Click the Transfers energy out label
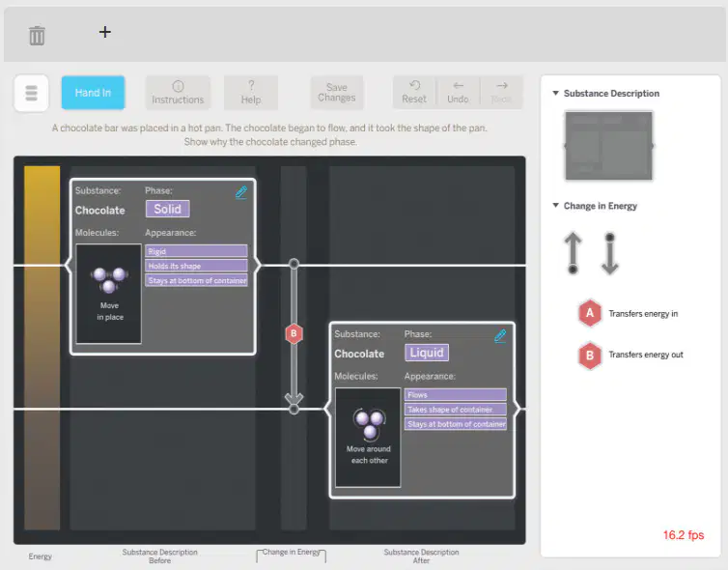This screenshot has width=728, height=570. pyautogui.click(x=646, y=355)
